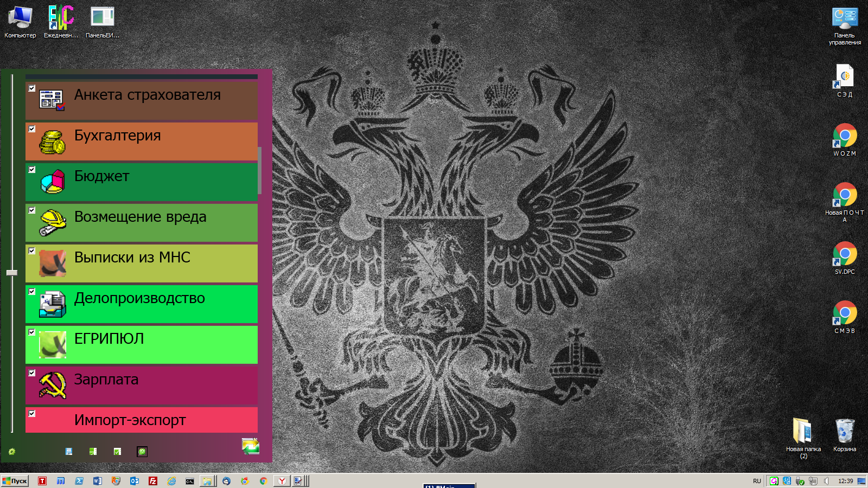Click the vertical slider handle on panel left
The image size is (868, 488).
pos(12,273)
